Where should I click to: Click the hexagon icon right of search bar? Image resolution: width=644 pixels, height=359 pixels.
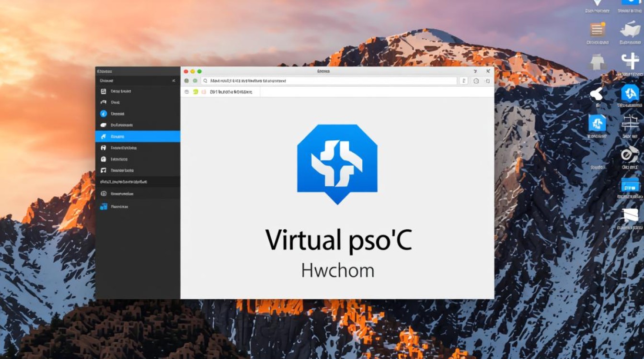pyautogui.click(x=476, y=81)
